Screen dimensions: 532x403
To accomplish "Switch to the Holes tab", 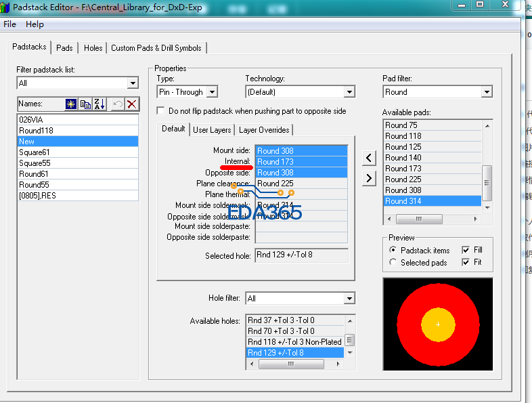I will pos(93,48).
